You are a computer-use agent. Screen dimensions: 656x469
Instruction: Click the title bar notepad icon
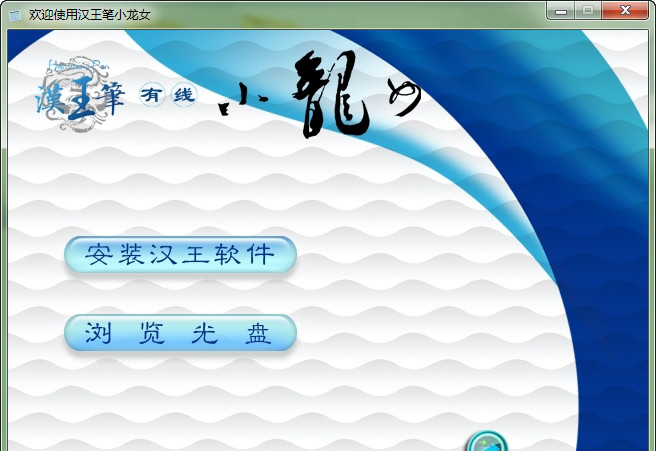click(x=15, y=15)
